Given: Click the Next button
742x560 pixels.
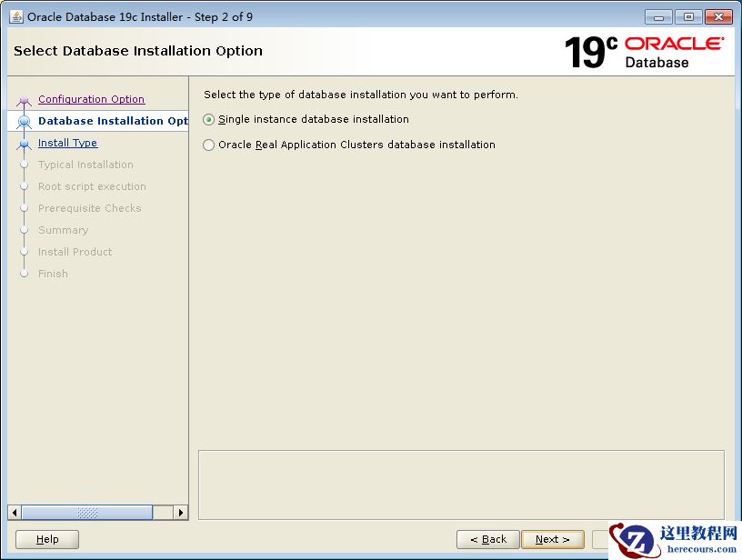Looking at the screenshot, I should tap(552, 539).
